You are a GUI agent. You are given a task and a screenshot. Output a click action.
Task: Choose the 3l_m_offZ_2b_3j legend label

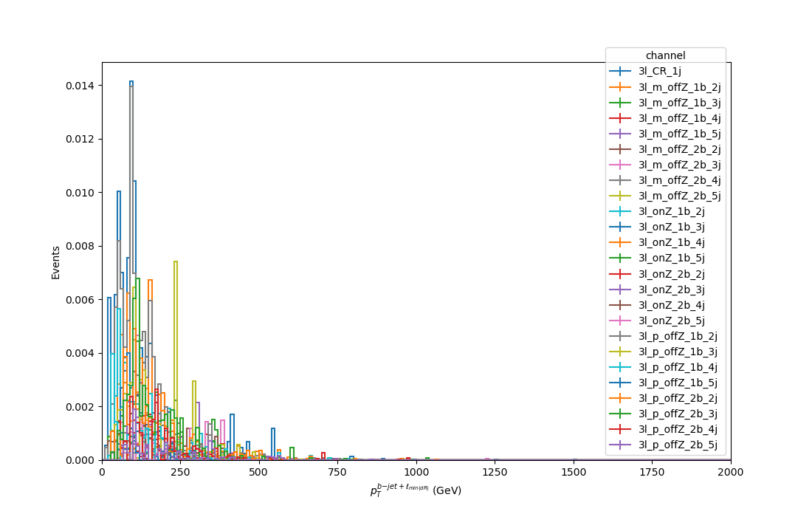click(679, 165)
